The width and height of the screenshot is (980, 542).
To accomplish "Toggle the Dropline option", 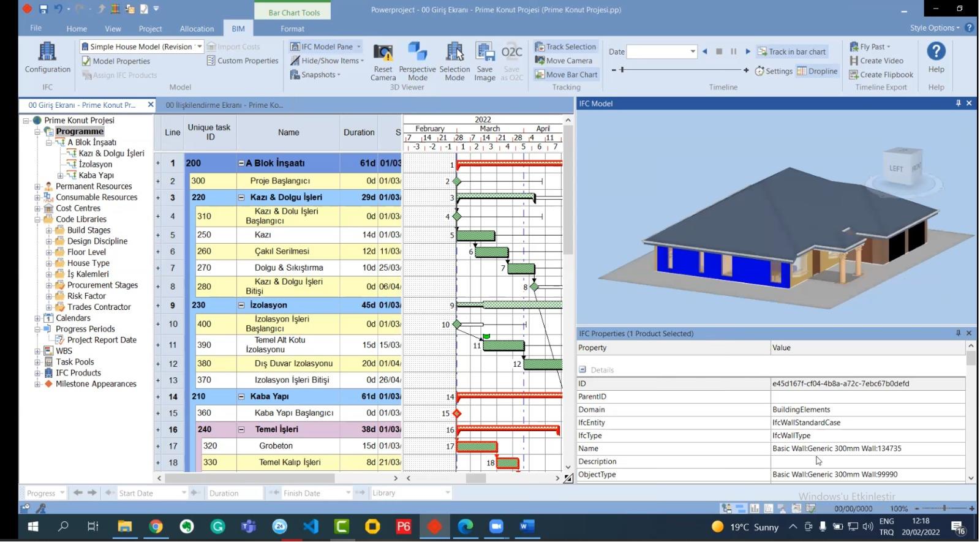I will [x=817, y=71].
